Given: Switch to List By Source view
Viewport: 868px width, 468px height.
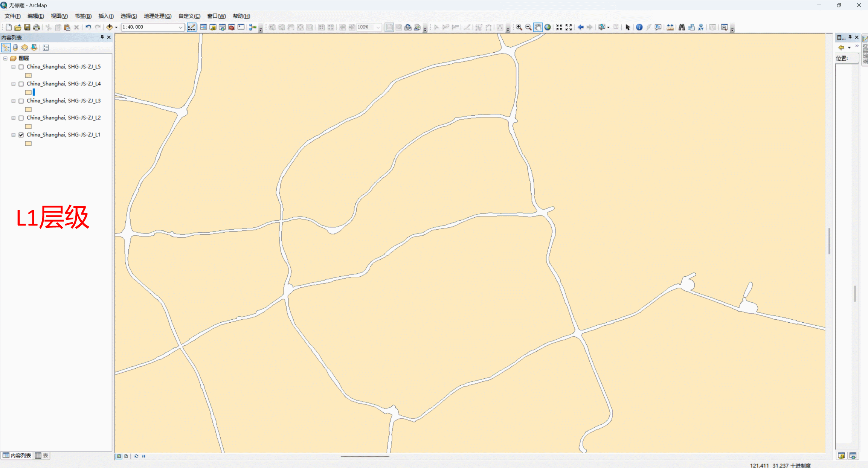Looking at the screenshot, I should (x=15, y=47).
